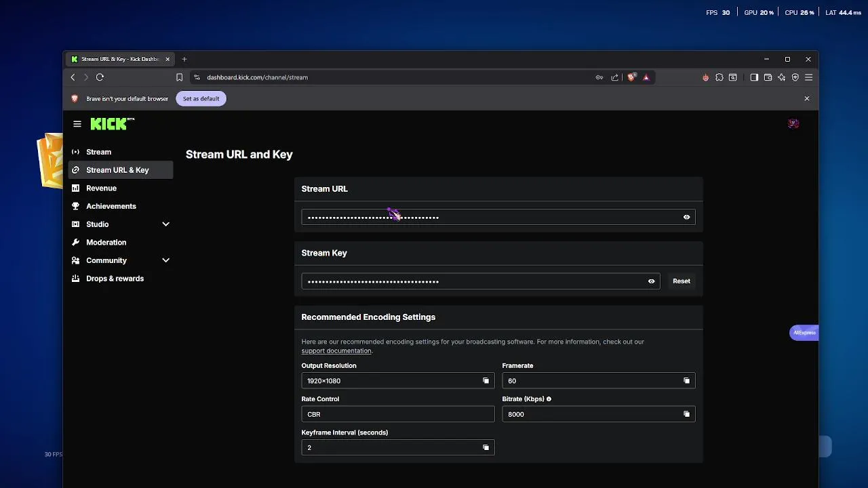This screenshot has height=488, width=868.
Task: Open Revenue in the sidebar
Action: [x=121, y=188]
